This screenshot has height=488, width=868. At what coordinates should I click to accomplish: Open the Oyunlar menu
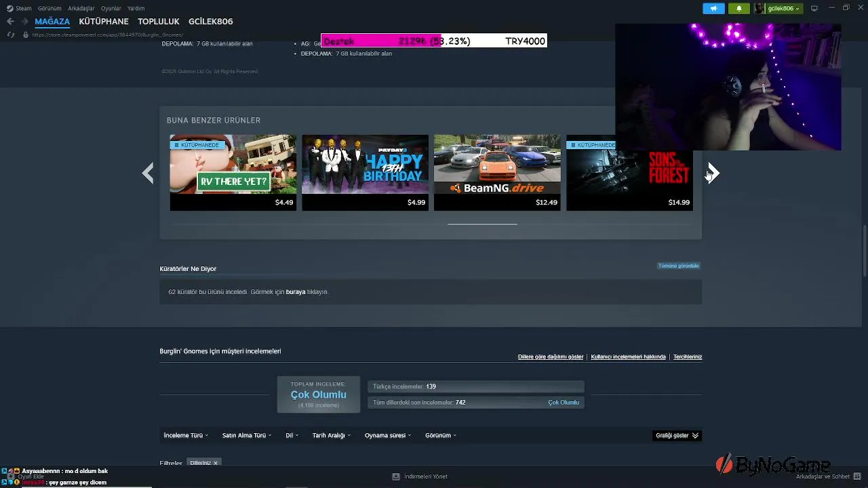[x=111, y=8]
